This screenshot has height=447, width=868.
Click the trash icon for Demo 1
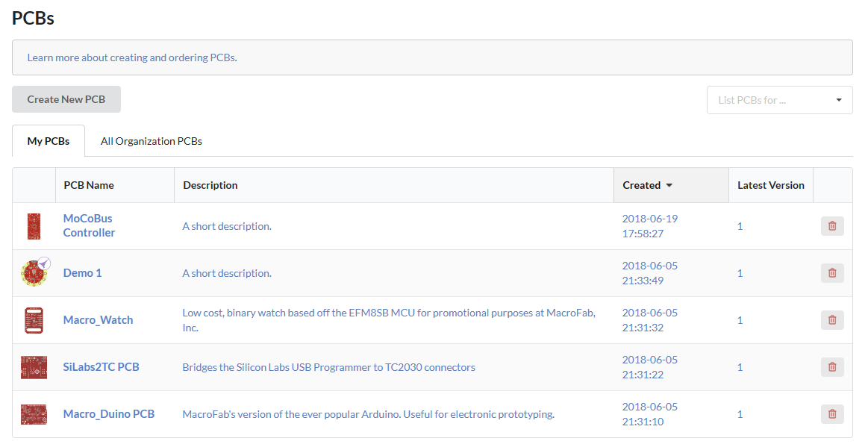coord(832,273)
